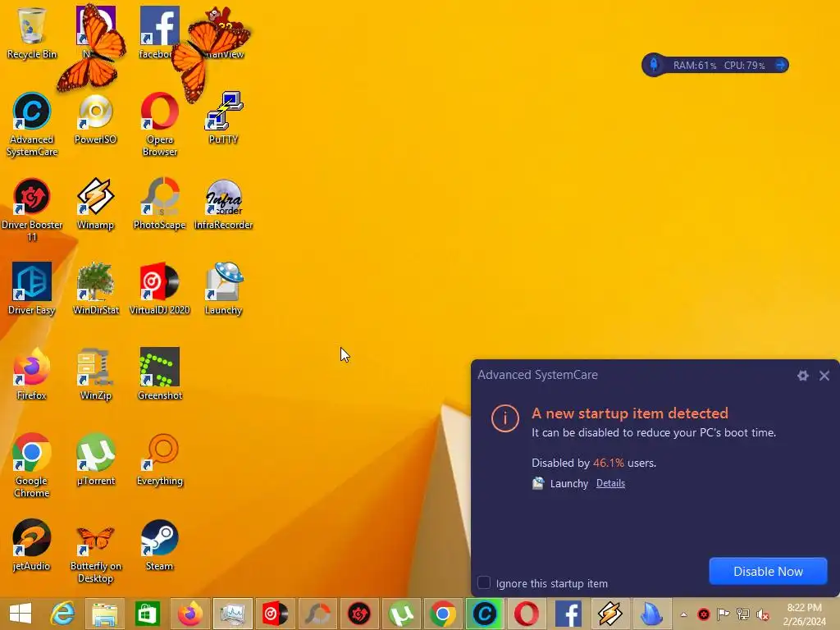Close the Advanced SystemCare notification popup
This screenshot has height=630, width=840.
click(x=824, y=376)
